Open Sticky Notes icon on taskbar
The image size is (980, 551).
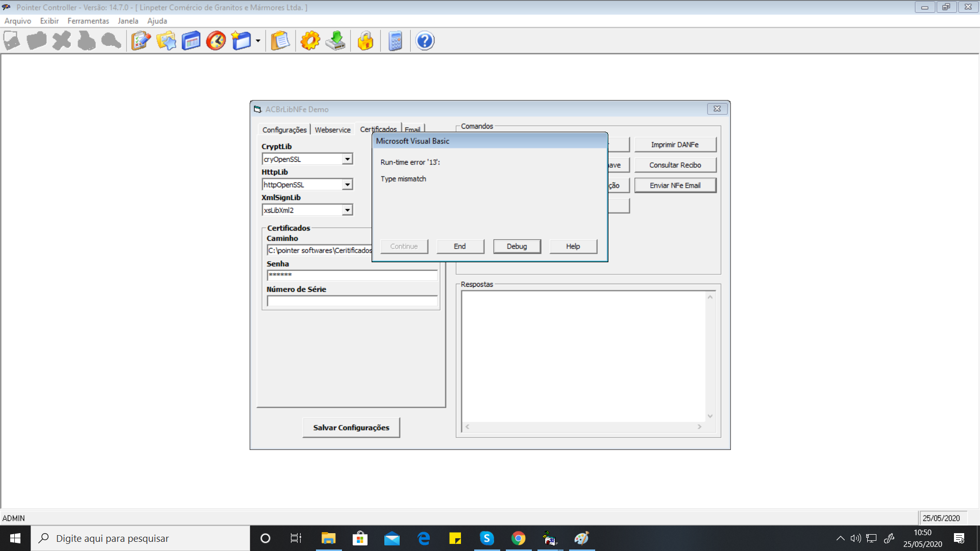pyautogui.click(x=455, y=538)
